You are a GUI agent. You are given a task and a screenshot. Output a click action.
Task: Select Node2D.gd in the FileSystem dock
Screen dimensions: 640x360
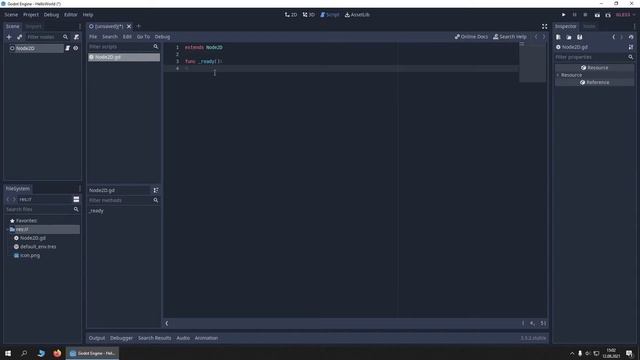tap(33, 238)
